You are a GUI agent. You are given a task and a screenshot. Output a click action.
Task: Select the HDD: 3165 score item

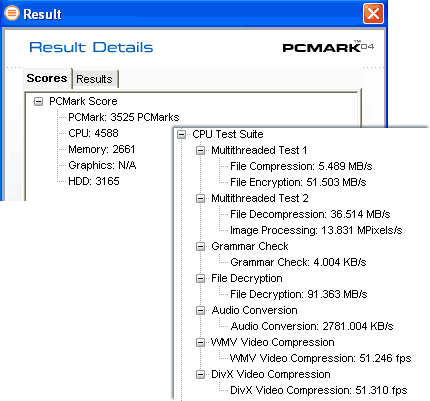[x=94, y=181]
